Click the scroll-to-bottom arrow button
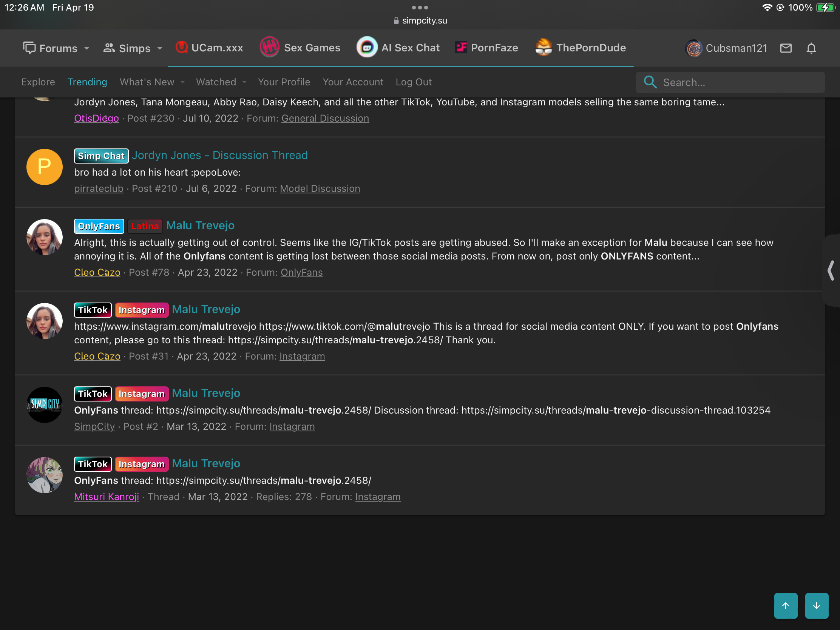840x630 pixels. coord(816,605)
